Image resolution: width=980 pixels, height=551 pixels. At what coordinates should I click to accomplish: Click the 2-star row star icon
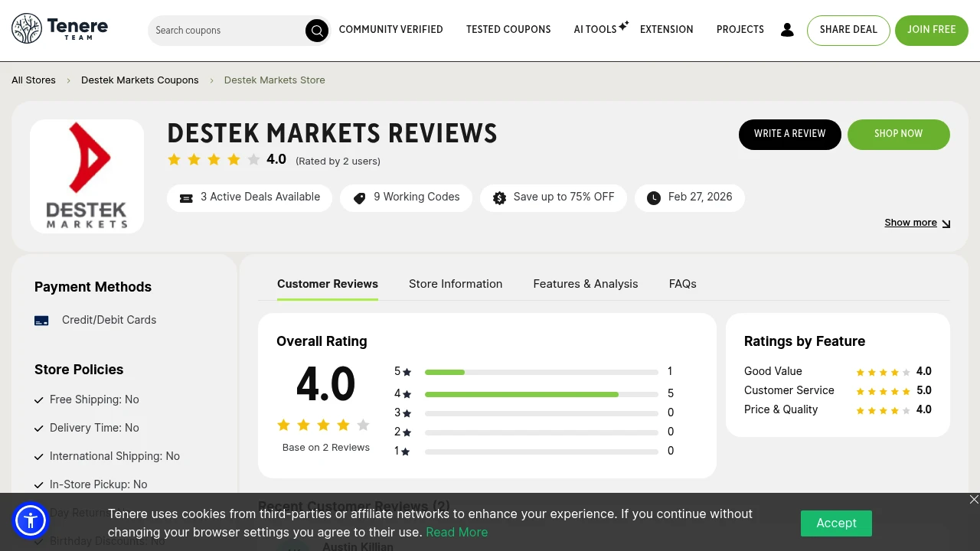point(407,433)
